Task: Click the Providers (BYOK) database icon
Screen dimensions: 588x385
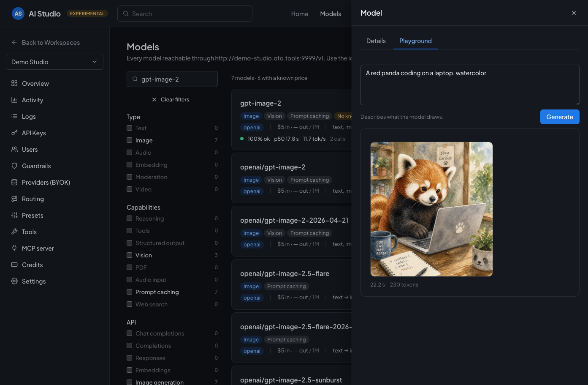Action: click(x=14, y=182)
